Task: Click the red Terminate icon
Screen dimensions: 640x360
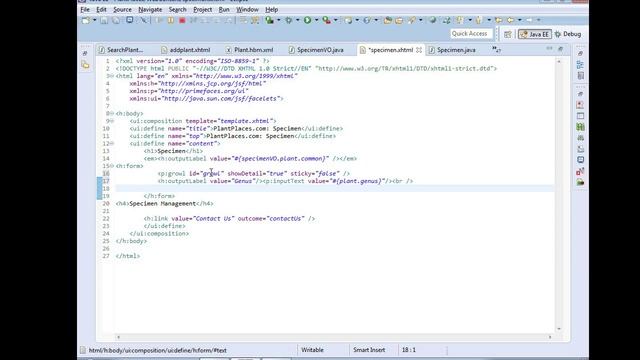Action: tap(182, 20)
